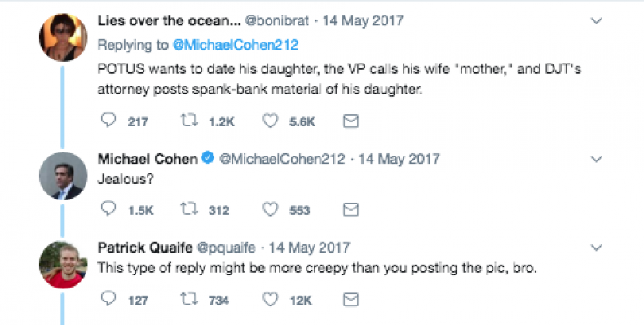Reply to Patrick Quaife's tweet

pyautogui.click(x=108, y=299)
